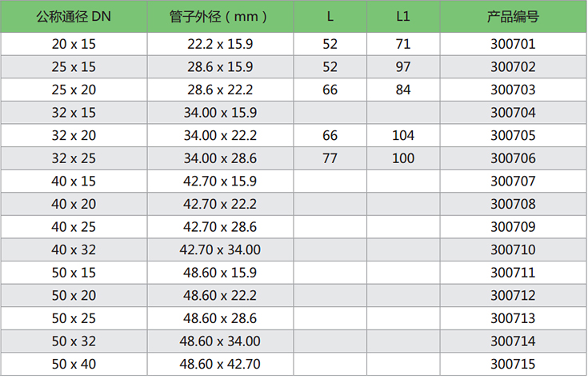Click the 产品编号 column header
This screenshot has height=383, width=588.
[513, 16]
